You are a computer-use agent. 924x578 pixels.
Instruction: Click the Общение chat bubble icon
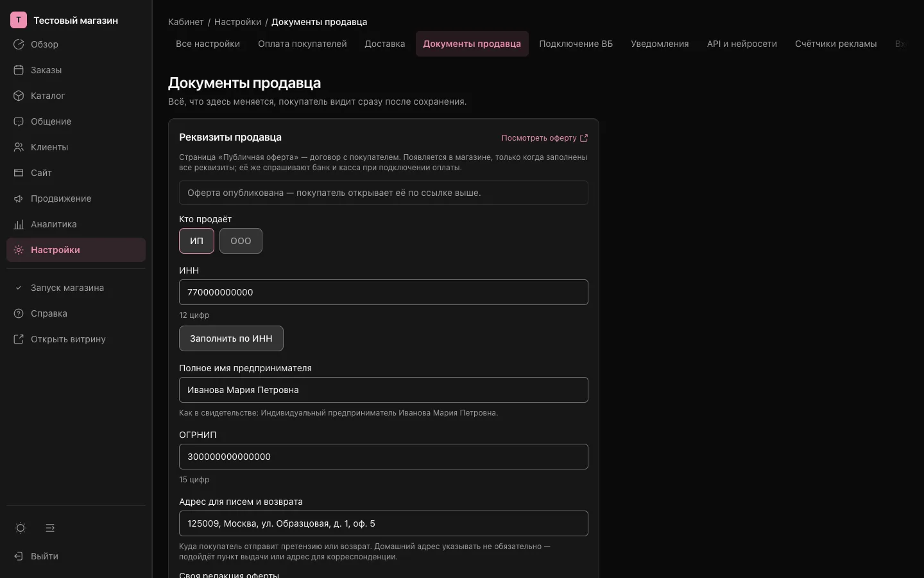tap(19, 121)
